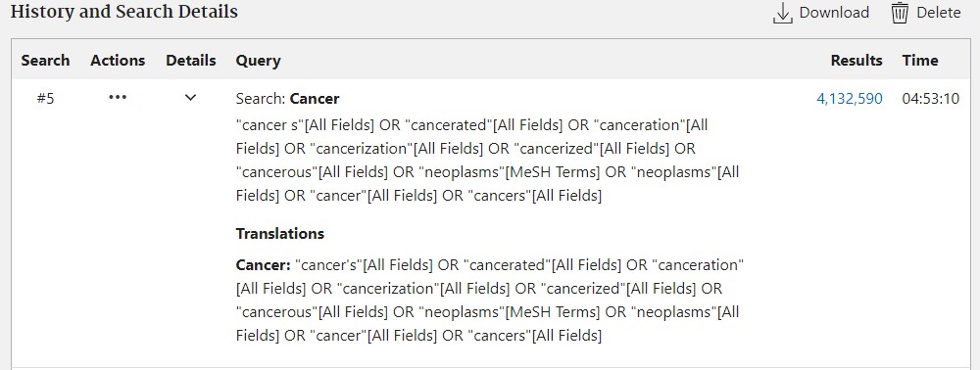The width and height of the screenshot is (980, 370).
Task: Open the three-dots actions menu for search #5
Action: pyautogui.click(x=118, y=97)
